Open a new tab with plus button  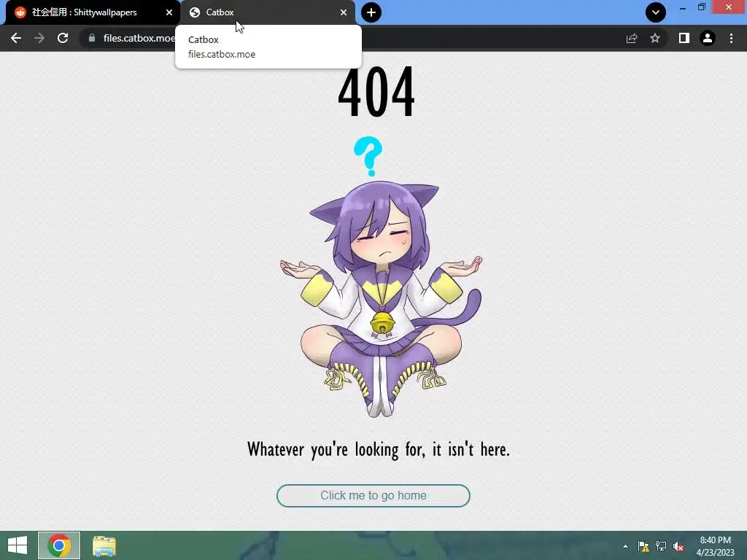point(371,12)
